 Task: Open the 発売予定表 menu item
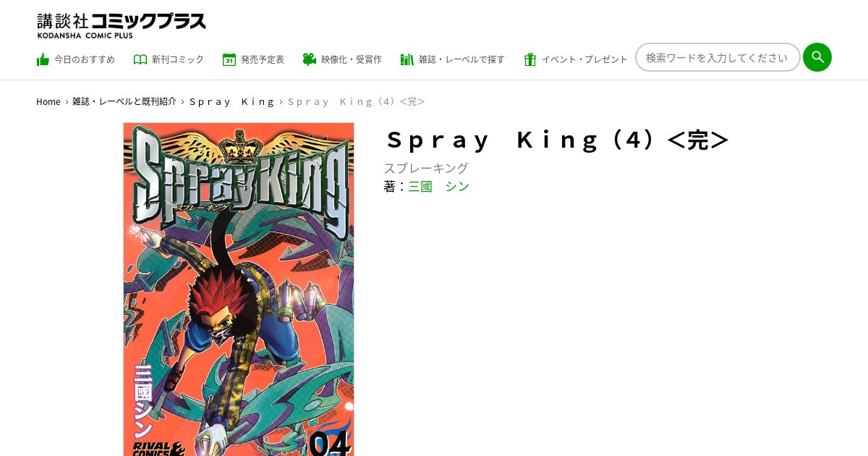pos(253,59)
